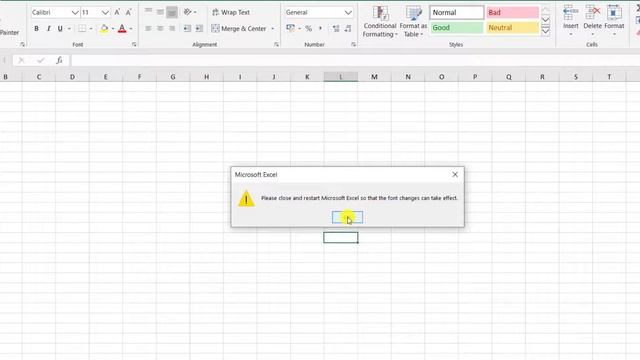This screenshot has width=640, height=360.
Task: Select the active cell in column L
Action: pos(341,238)
